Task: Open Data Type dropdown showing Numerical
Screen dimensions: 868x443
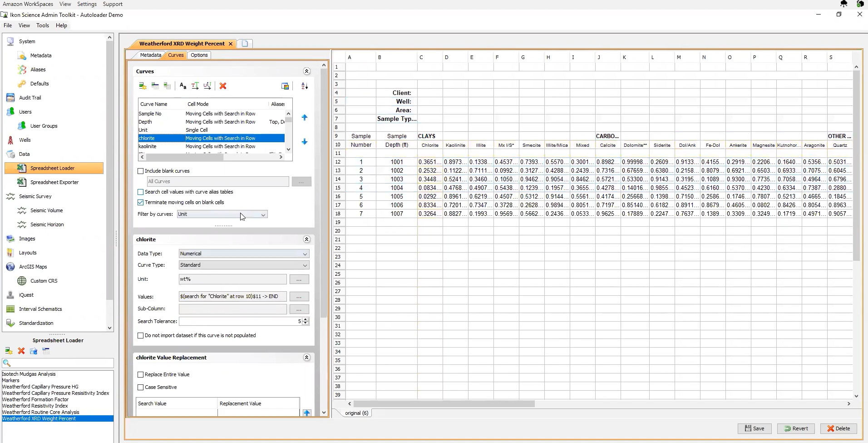Action: 244,254
